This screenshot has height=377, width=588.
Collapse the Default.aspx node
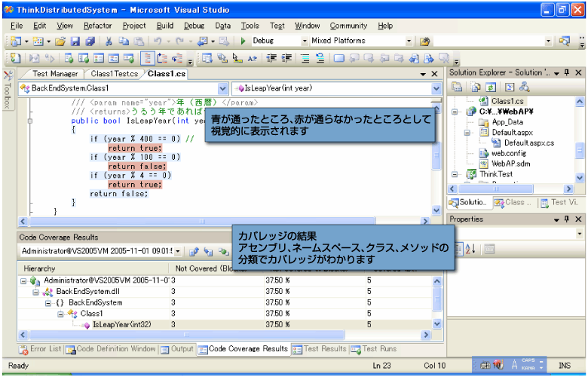pyautogui.click(x=467, y=133)
